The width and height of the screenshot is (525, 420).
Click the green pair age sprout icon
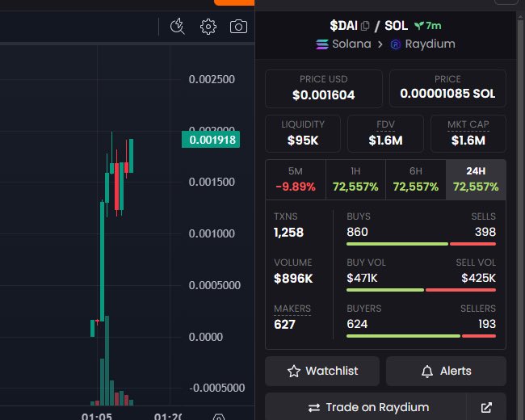418,26
